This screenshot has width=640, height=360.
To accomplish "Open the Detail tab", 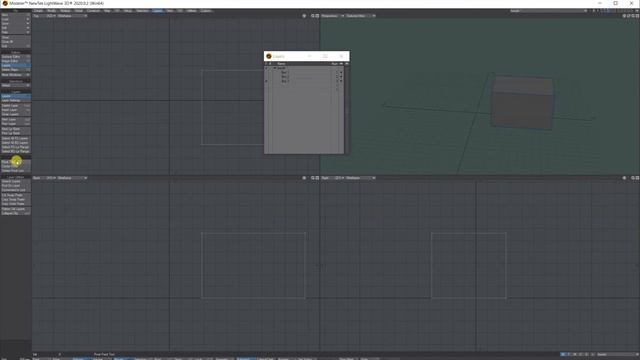I will [x=79, y=11].
